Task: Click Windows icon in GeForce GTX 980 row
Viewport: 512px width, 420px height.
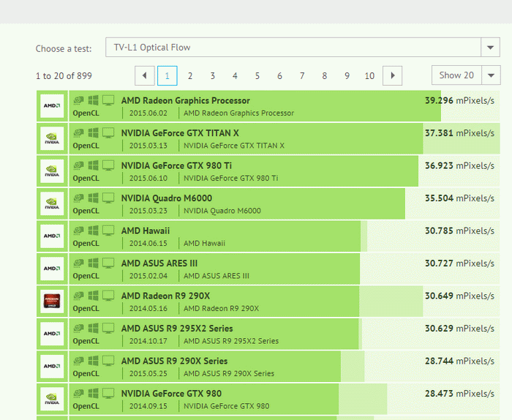Action: click(x=94, y=393)
